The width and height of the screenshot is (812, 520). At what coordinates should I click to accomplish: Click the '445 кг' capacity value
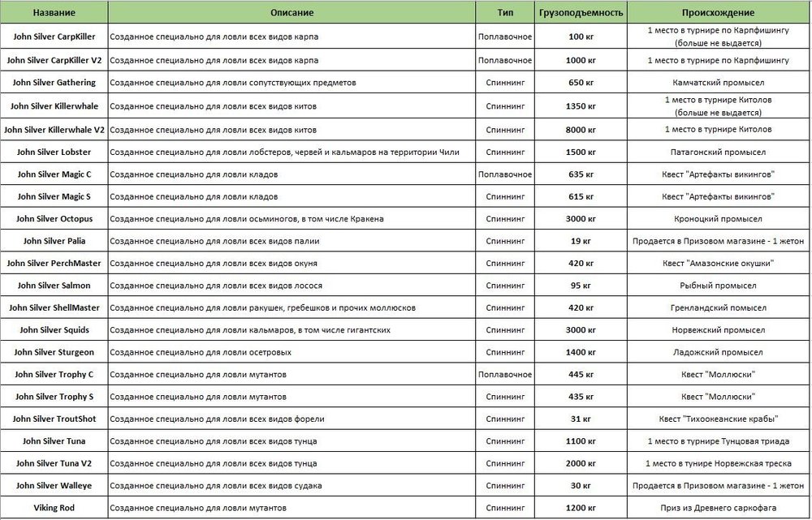tap(581, 375)
